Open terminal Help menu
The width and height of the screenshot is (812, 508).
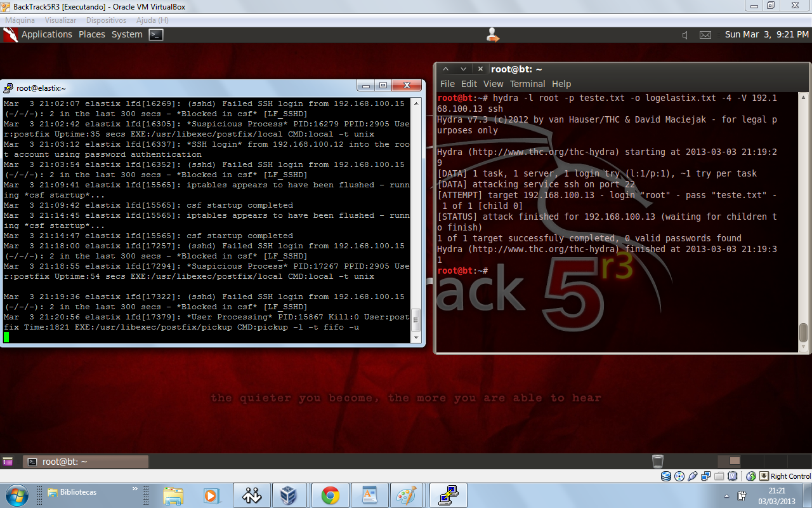click(x=561, y=84)
